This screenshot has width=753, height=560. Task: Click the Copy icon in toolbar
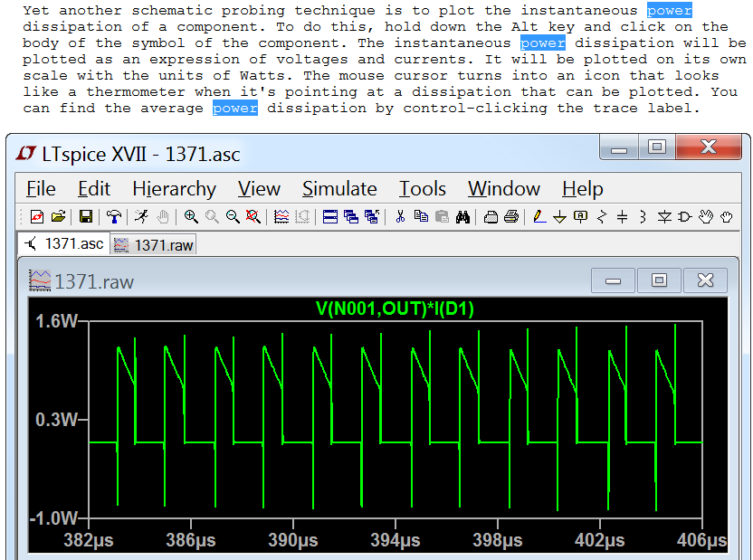point(421,217)
